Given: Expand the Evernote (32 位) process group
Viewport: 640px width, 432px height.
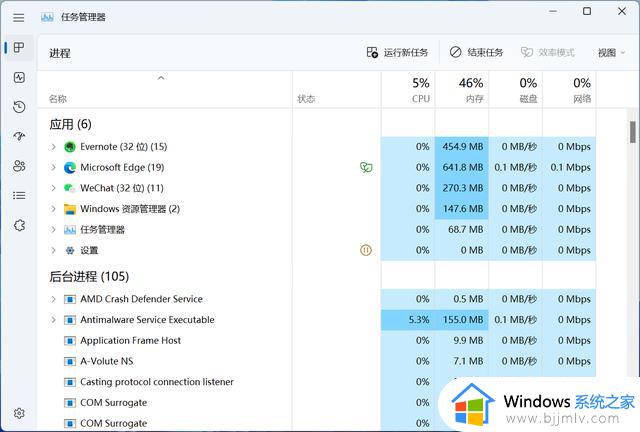Looking at the screenshot, I should pyautogui.click(x=53, y=147).
